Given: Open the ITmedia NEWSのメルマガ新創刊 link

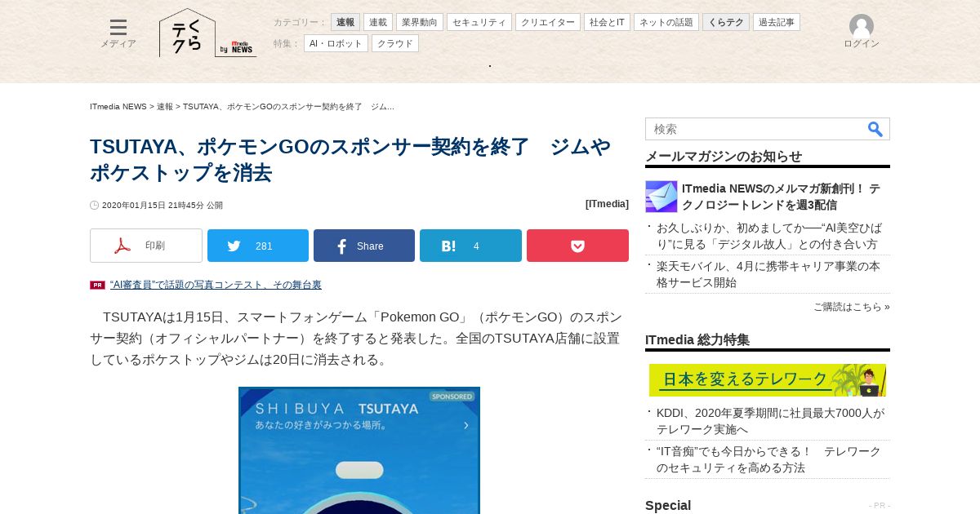Looking at the screenshot, I should [x=782, y=197].
